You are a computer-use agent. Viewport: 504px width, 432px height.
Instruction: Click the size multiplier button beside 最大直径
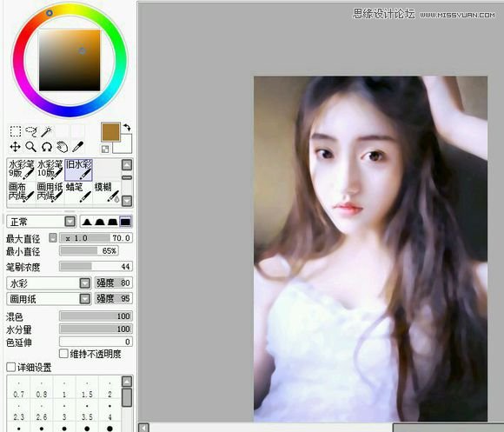click(x=53, y=238)
